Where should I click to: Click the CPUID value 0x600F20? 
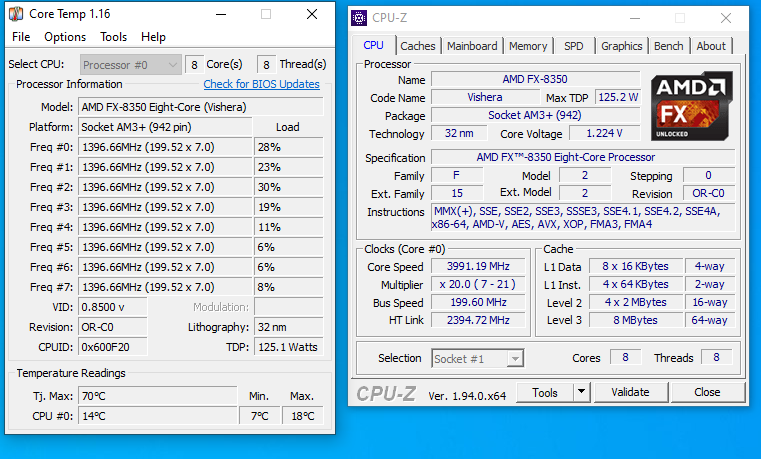(113, 347)
